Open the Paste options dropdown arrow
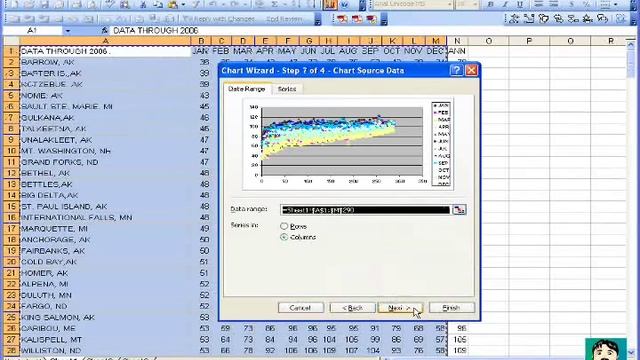The width and height of the screenshot is (640, 360). pos(183,4)
